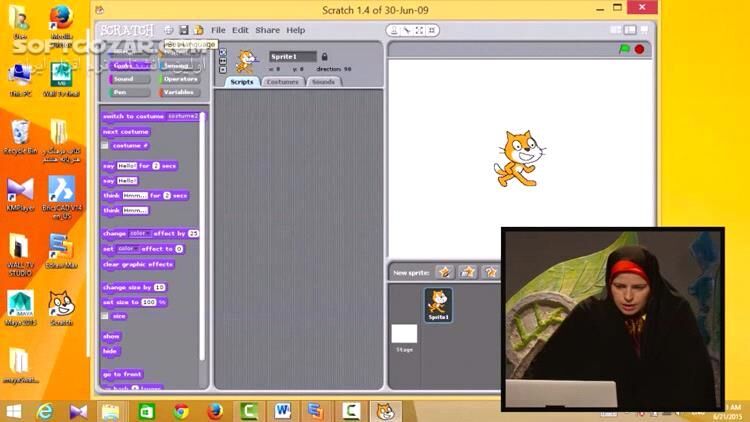Click the blocks palette vertical scrollbar
The image size is (750, 422).
(204, 240)
